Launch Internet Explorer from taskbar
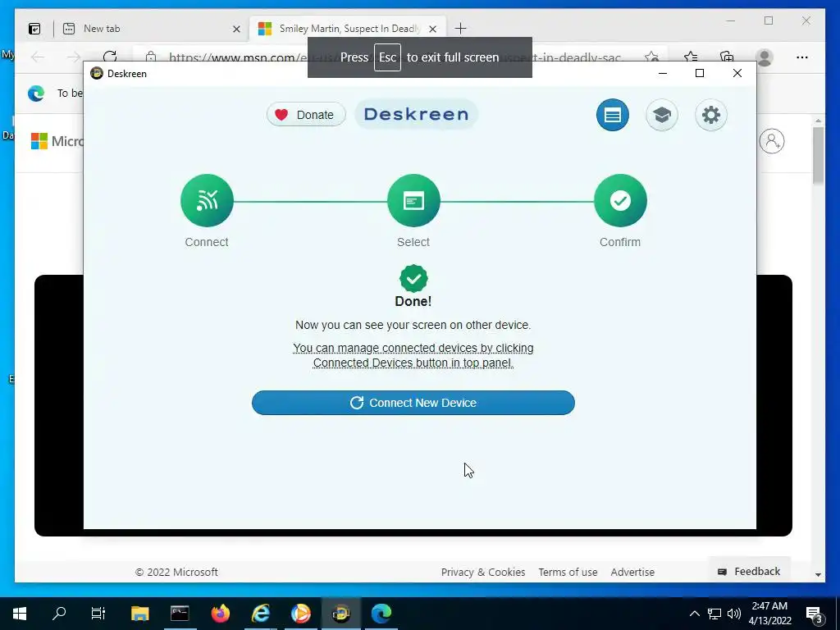The height and width of the screenshot is (630, 840). (x=261, y=613)
